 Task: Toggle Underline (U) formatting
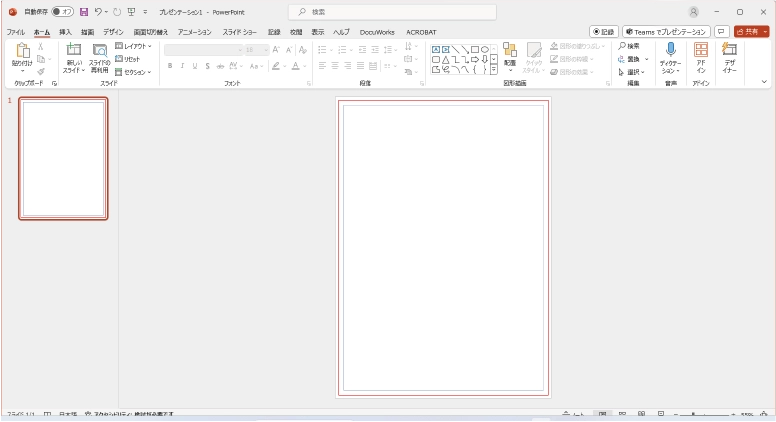click(195, 66)
